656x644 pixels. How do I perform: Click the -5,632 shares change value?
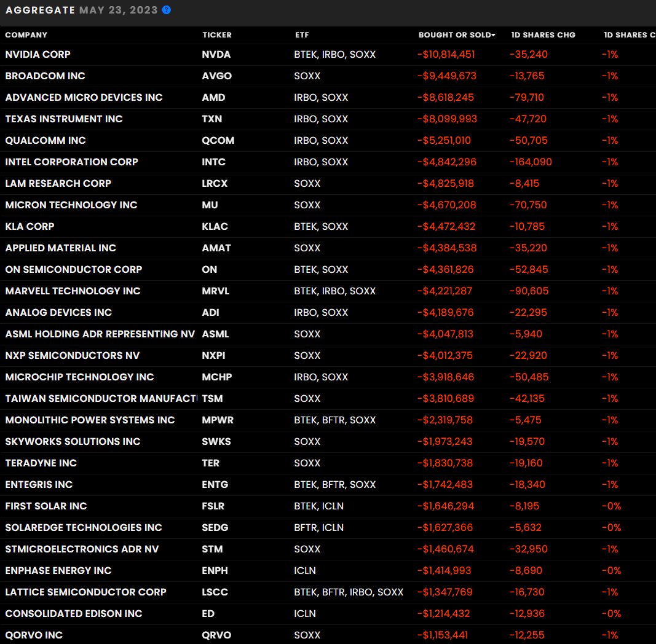point(526,528)
